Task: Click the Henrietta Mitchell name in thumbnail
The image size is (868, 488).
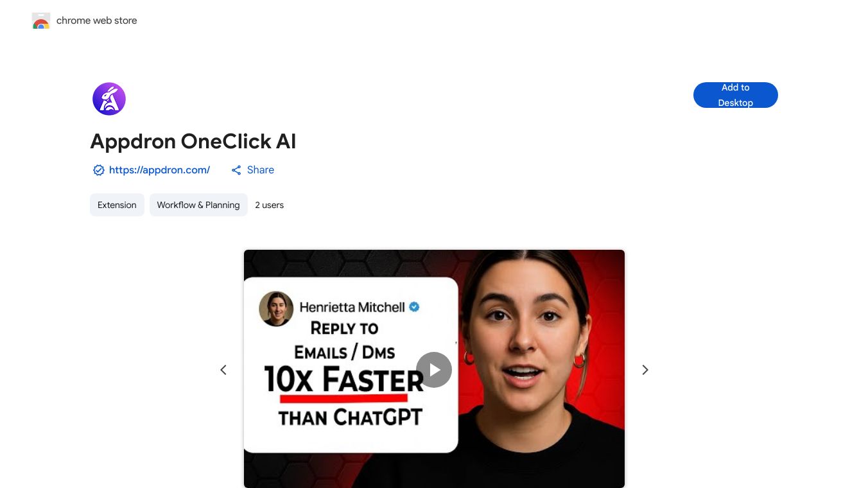Action: pos(352,307)
